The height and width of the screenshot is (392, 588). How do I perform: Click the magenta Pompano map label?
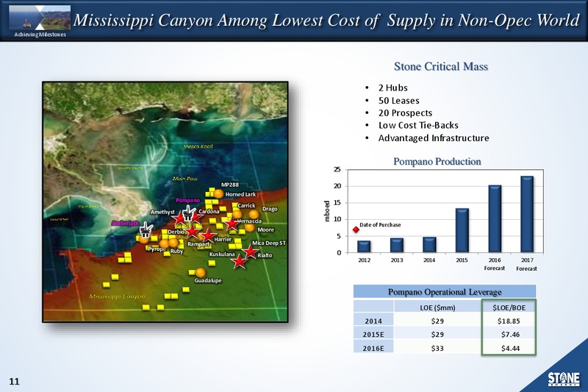pyautogui.click(x=188, y=200)
